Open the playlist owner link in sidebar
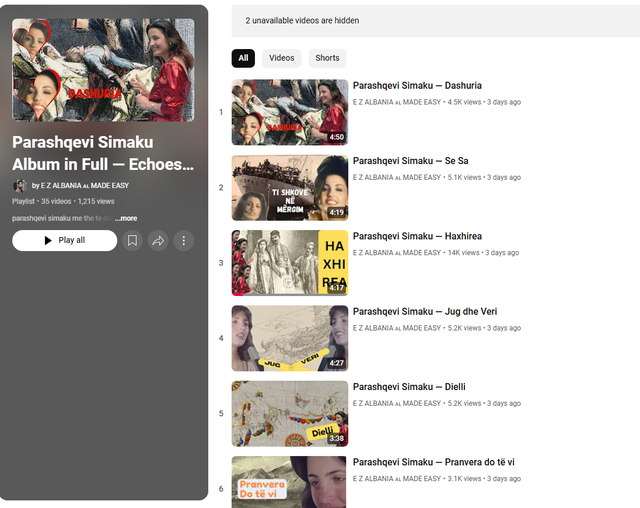This screenshot has width=640, height=508. [84, 186]
